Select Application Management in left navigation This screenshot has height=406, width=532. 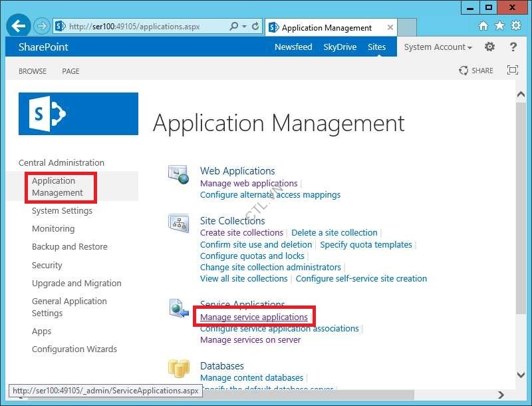pos(57,187)
